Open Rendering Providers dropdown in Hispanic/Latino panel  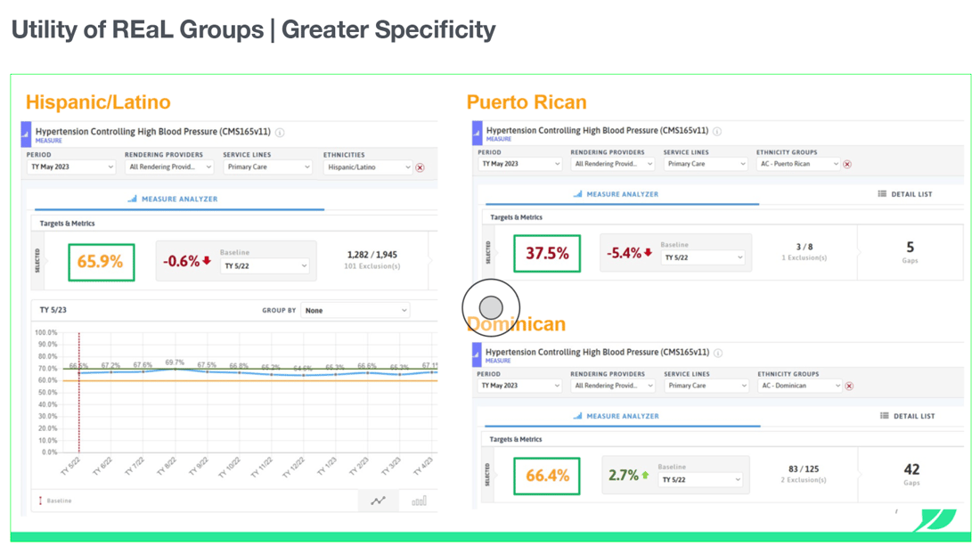(x=169, y=167)
